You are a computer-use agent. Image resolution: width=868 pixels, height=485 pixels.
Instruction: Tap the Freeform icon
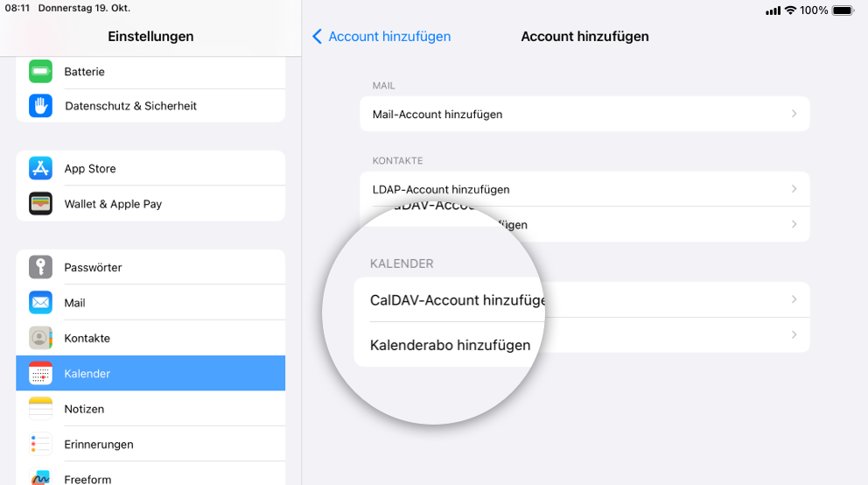coord(40,477)
